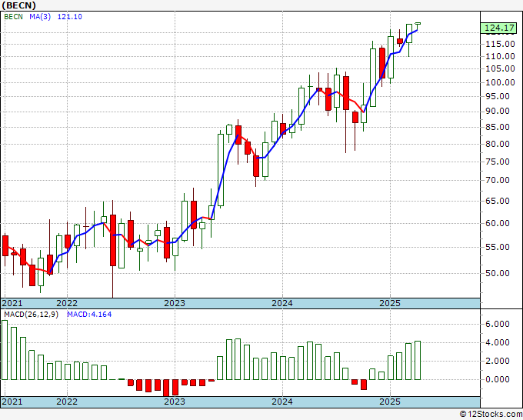Viewport: 523px width, 420px height.
Task: Click 2023 on the price chart timeline
Action: tap(175, 303)
